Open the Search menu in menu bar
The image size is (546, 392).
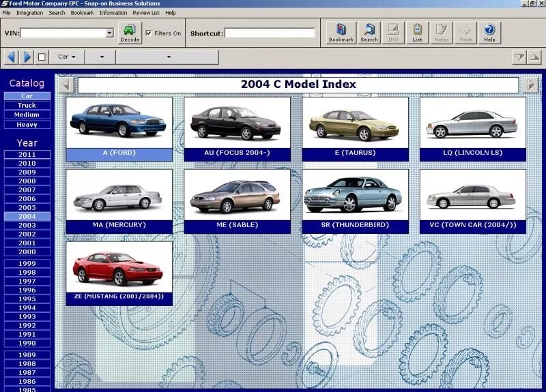(x=57, y=13)
